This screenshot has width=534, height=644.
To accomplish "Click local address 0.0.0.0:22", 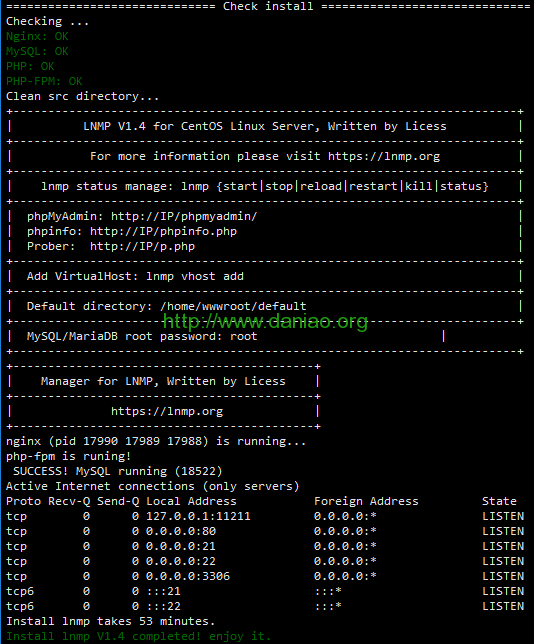I will (x=181, y=561).
